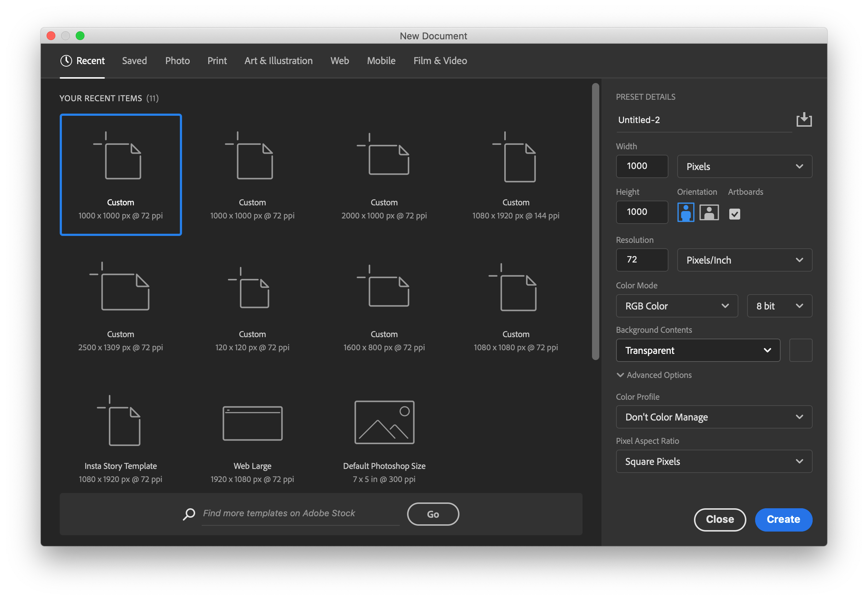Screen dimensions: 868x600
Task: Click the Resolution value field
Action: pyautogui.click(x=642, y=259)
